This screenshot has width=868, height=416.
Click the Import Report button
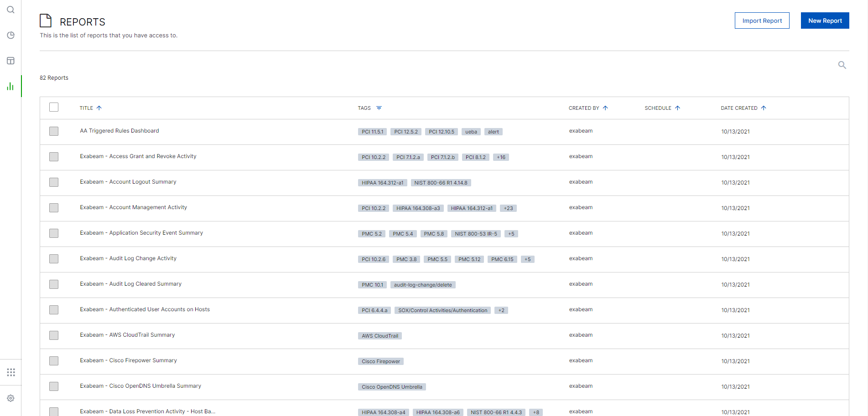(762, 21)
